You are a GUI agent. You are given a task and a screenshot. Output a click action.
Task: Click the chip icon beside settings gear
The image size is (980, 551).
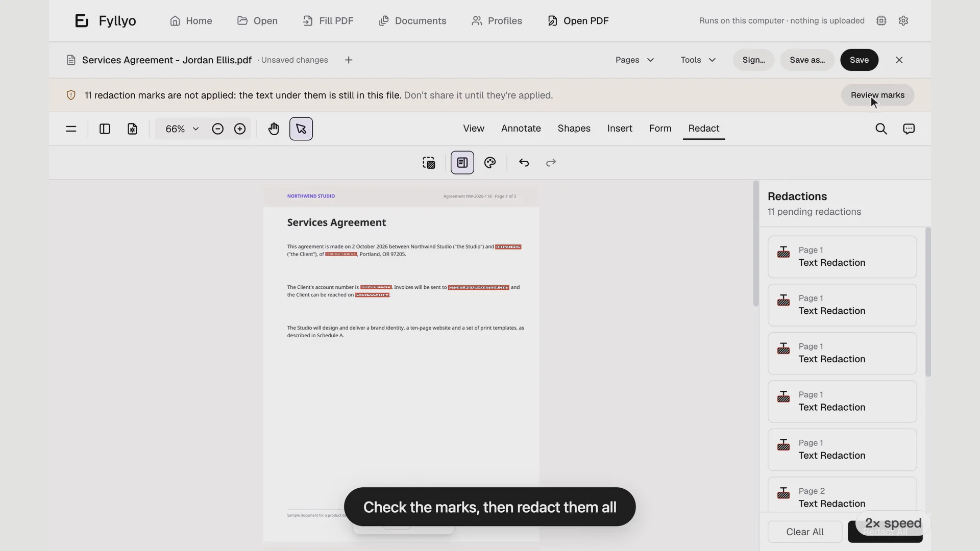click(881, 21)
